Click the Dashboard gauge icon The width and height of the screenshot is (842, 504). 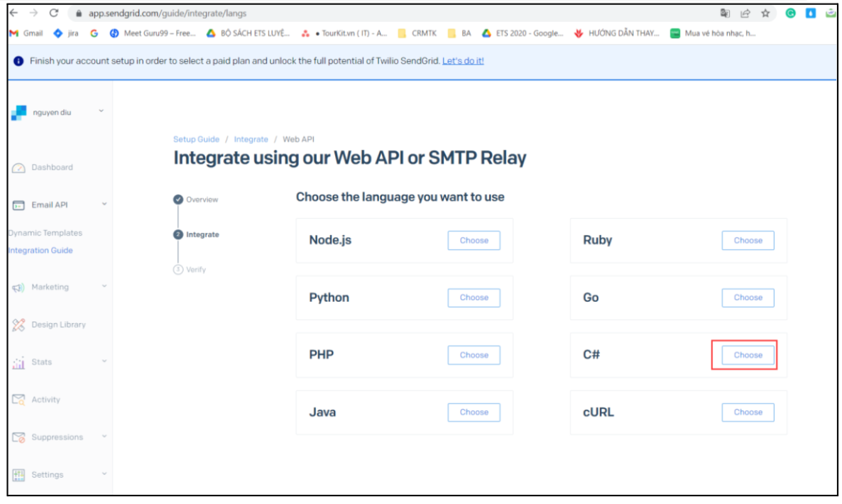pyautogui.click(x=18, y=168)
